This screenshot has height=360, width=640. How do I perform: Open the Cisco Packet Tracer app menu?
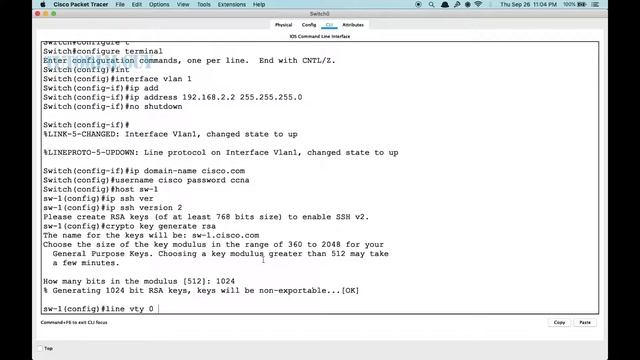click(x=80, y=4)
